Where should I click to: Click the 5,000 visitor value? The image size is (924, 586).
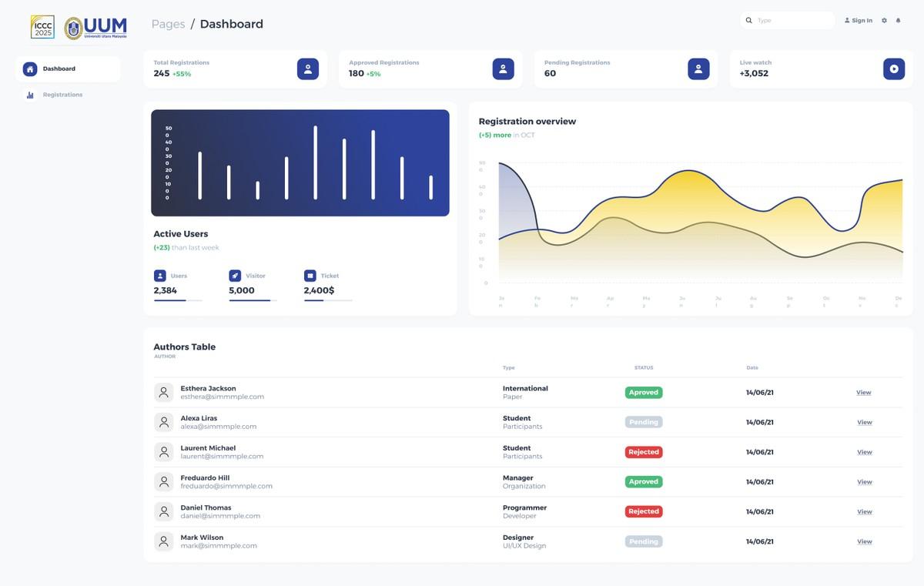242,290
